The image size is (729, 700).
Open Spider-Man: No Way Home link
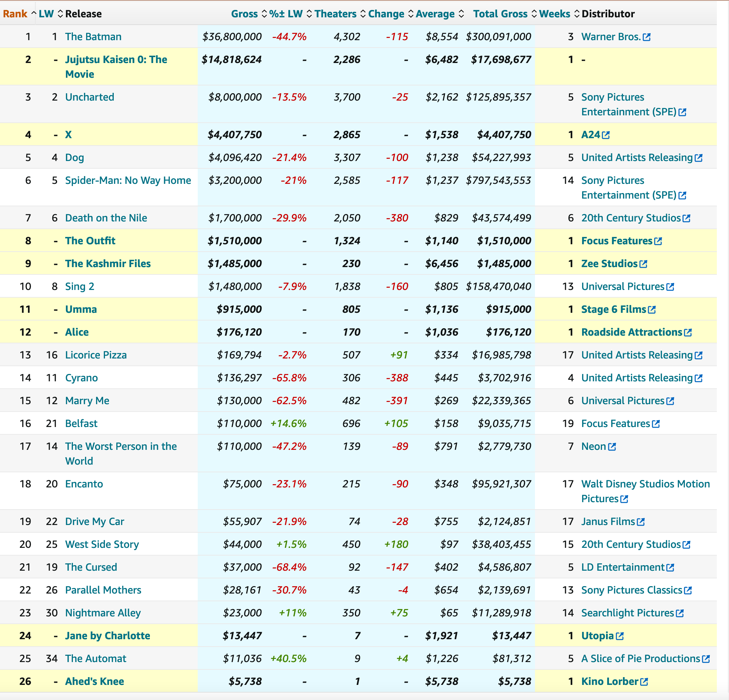point(128,180)
